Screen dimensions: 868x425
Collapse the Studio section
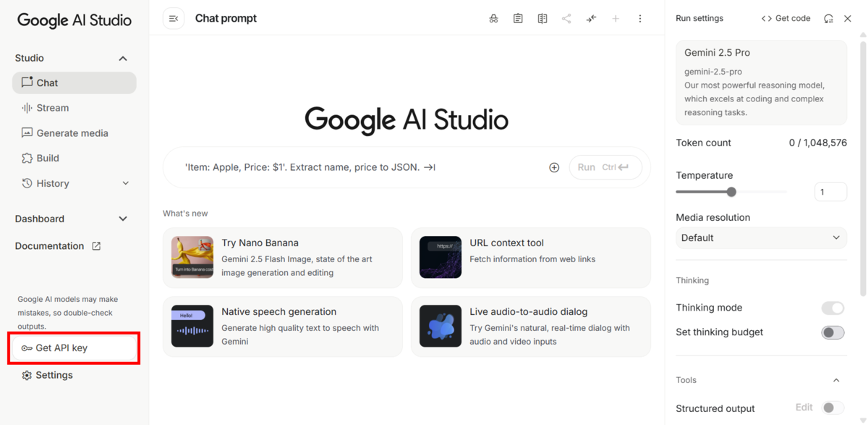click(x=123, y=58)
